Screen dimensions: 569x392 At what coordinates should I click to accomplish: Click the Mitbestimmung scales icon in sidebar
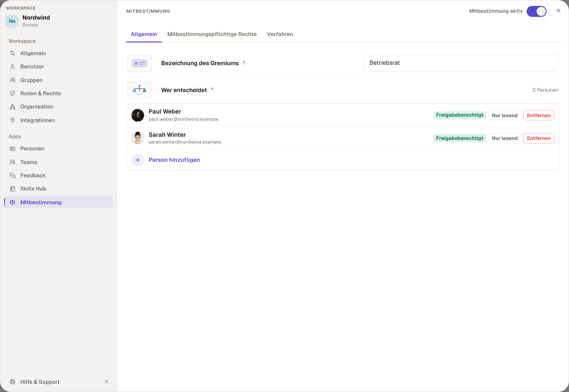(x=13, y=202)
